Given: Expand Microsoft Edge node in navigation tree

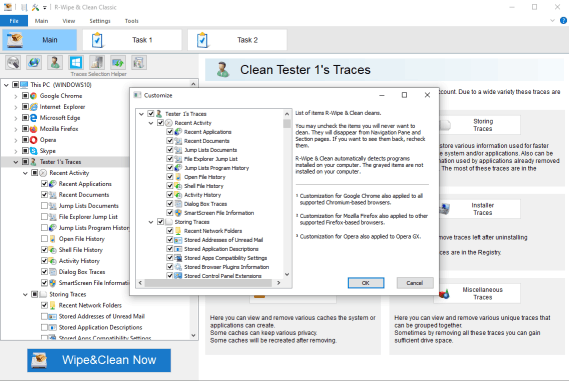Looking at the screenshot, I should [x=16, y=118].
